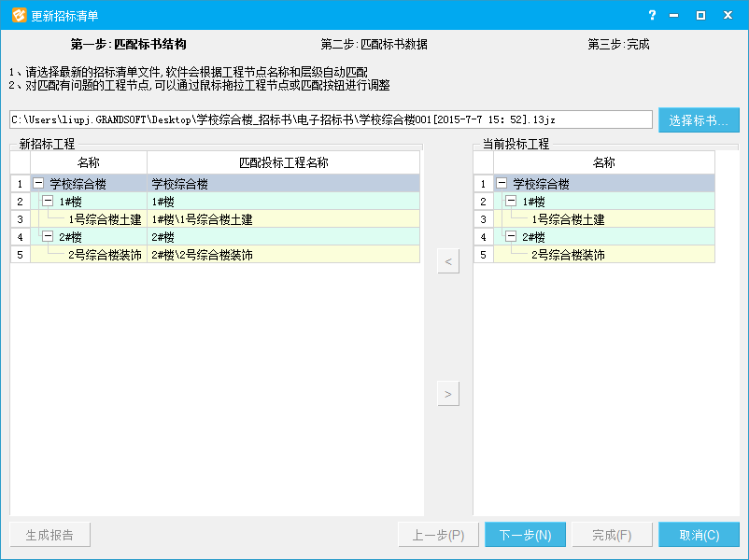Screen dimensions: 749x560
Task: Select 2号综合楼装饰 in current bid project tree
Action: tap(568, 255)
